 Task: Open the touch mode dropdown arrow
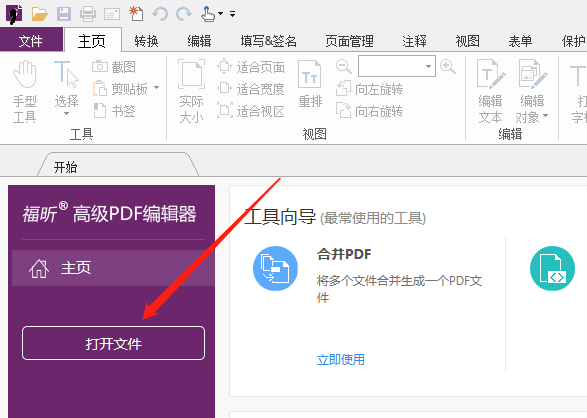pyautogui.click(x=220, y=14)
